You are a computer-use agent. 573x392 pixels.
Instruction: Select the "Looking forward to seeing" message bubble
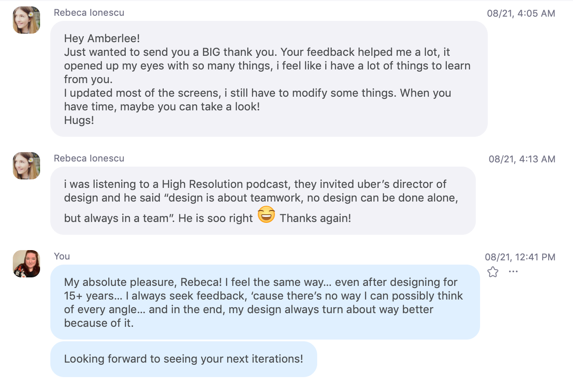pos(183,359)
